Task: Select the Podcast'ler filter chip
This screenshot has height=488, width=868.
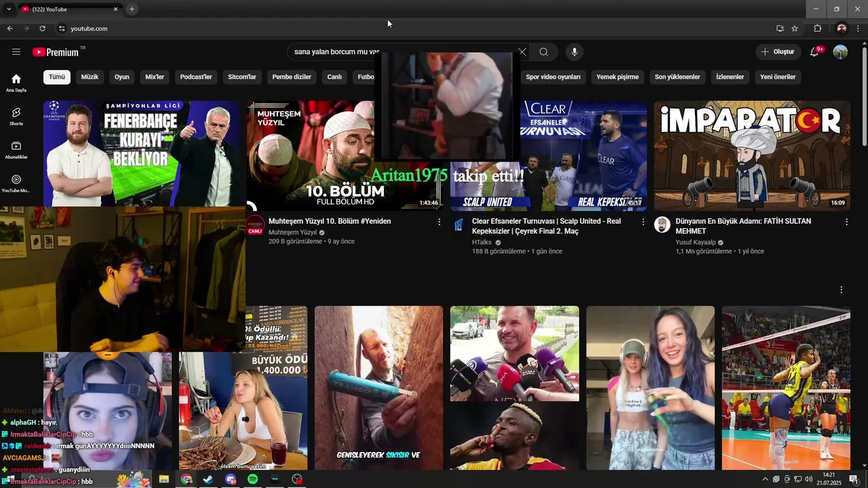Action: click(x=196, y=77)
